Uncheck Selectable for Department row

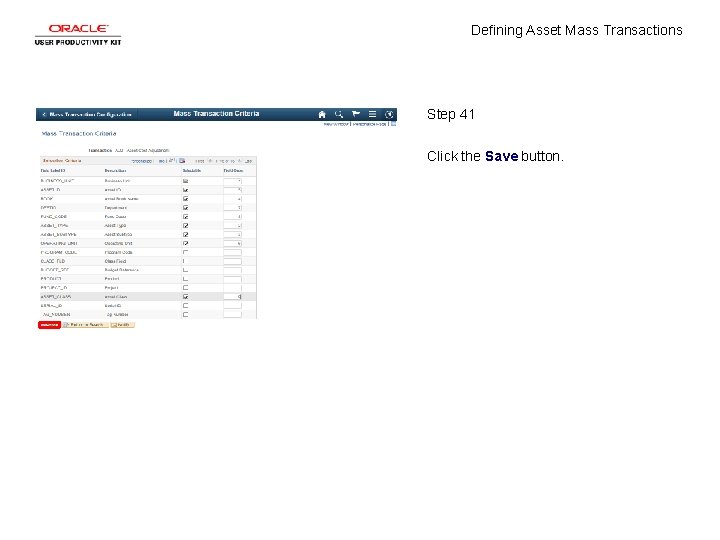186,208
